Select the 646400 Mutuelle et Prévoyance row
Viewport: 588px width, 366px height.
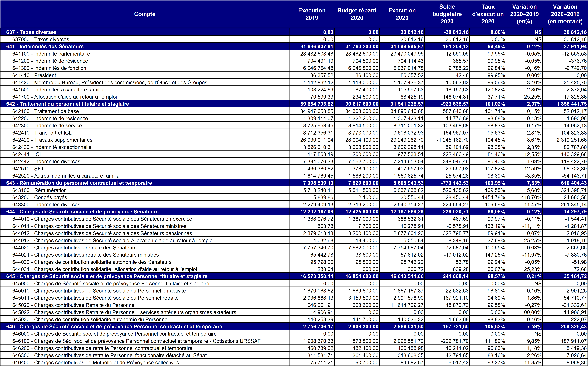[x=96, y=362]
